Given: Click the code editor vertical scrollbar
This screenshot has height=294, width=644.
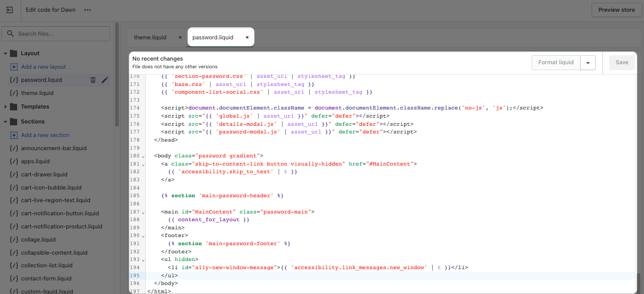Looking at the screenshot, I should pyautogui.click(x=639, y=283).
